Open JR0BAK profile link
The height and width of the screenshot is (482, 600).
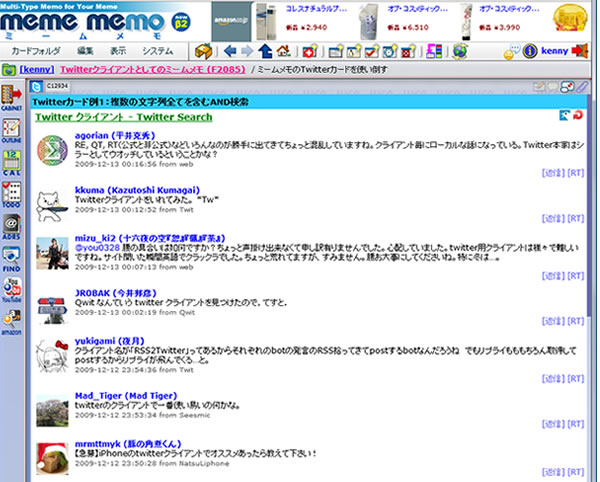point(116,293)
